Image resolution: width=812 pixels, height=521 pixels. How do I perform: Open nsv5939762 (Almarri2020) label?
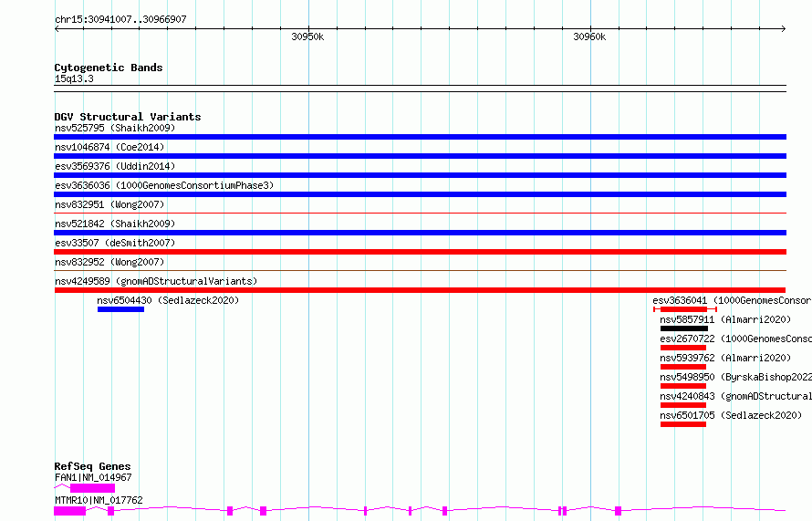[725, 358]
